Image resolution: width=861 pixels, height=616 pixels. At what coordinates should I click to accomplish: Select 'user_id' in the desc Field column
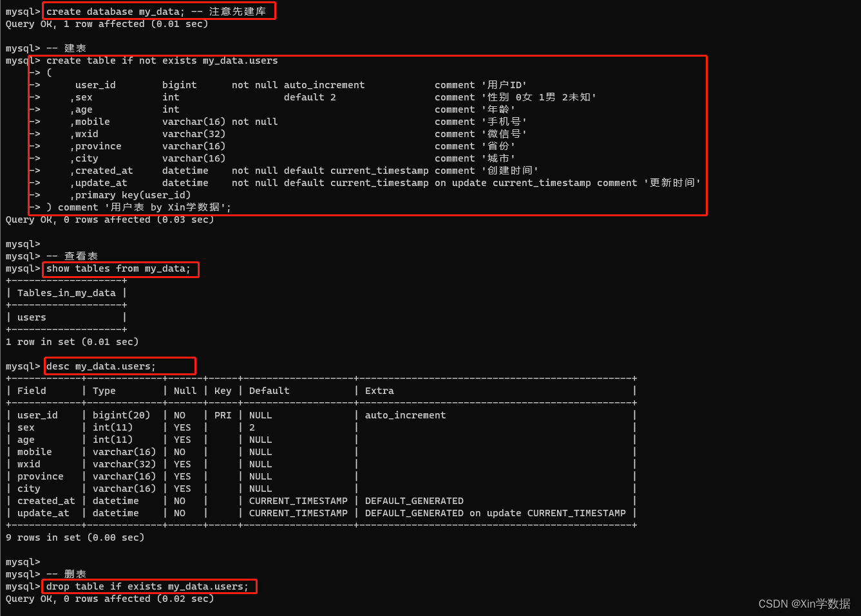pyautogui.click(x=37, y=415)
